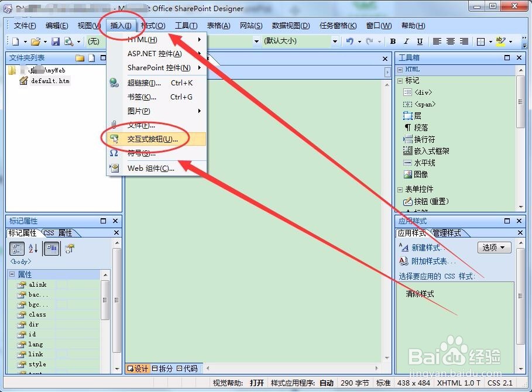Open the 选项 options dropdown
This screenshot has width=532, height=392.
(x=494, y=247)
